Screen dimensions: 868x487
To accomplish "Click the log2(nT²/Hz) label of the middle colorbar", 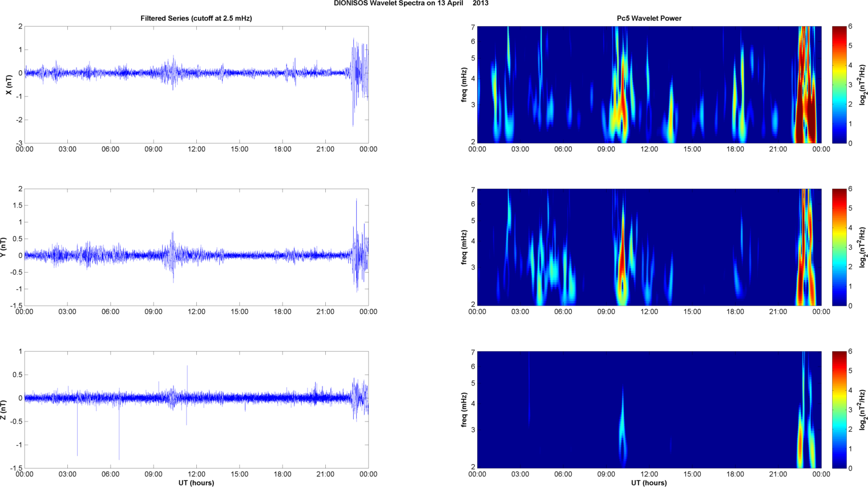I will [863, 247].
